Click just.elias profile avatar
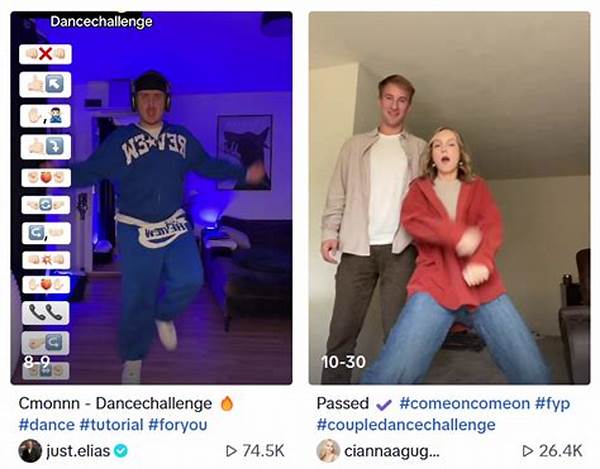This screenshot has width=600, height=469. (30, 451)
